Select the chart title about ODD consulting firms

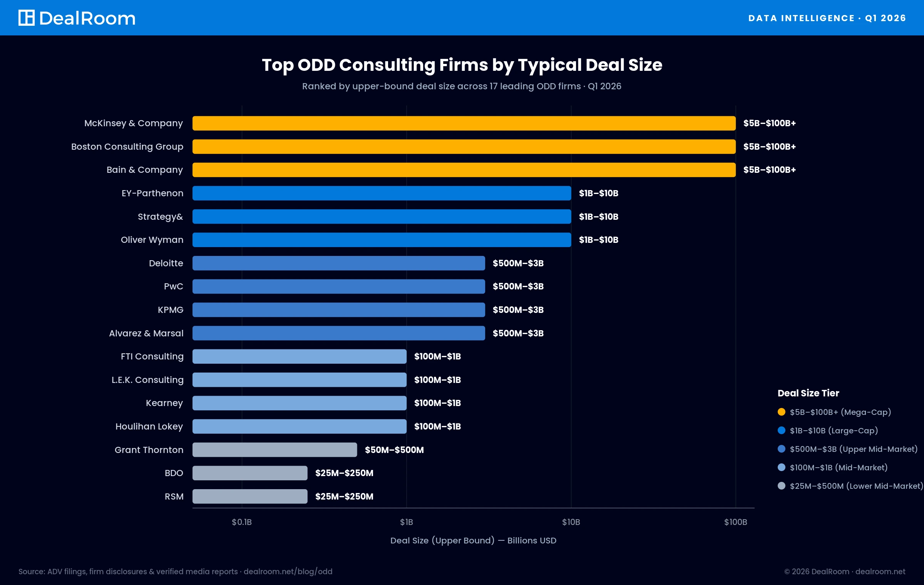coord(462,65)
